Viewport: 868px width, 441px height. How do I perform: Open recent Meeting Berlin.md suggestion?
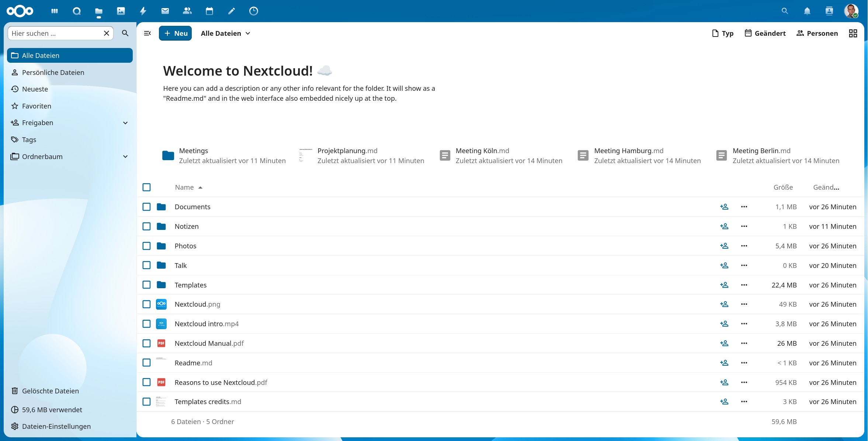(x=777, y=155)
